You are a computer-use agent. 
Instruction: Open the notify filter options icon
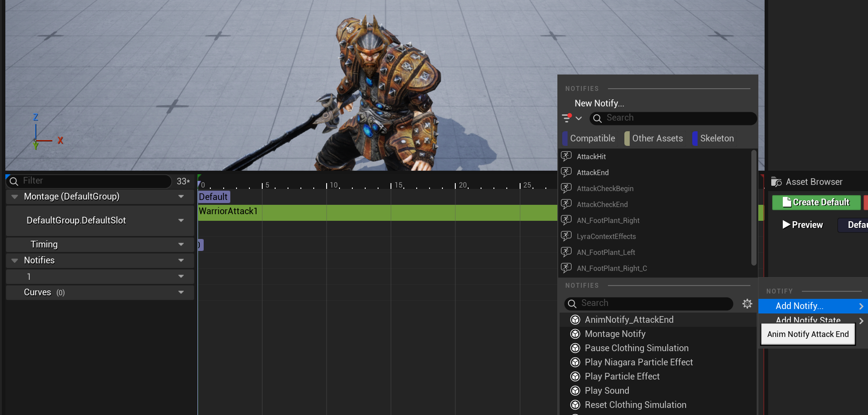pyautogui.click(x=572, y=118)
